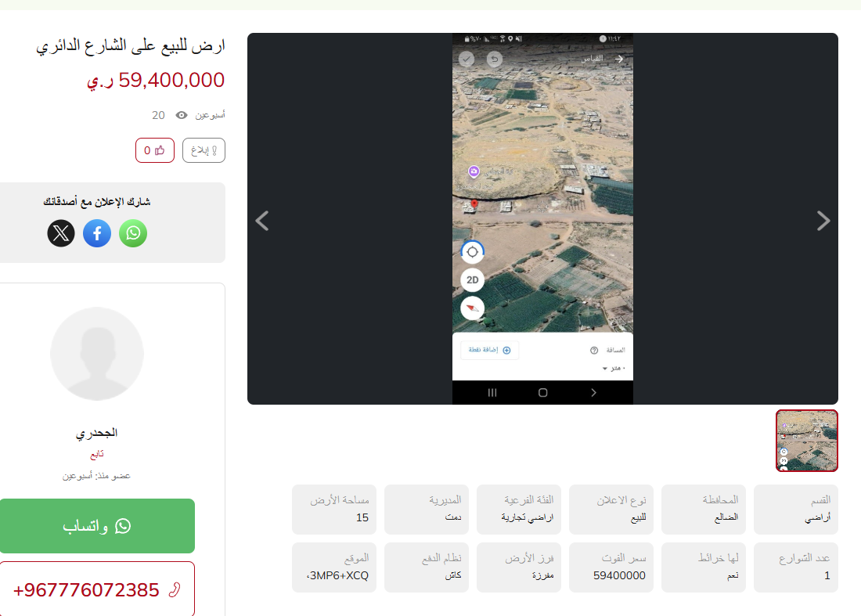
Task: Share the ad on Facebook
Action: (x=97, y=233)
